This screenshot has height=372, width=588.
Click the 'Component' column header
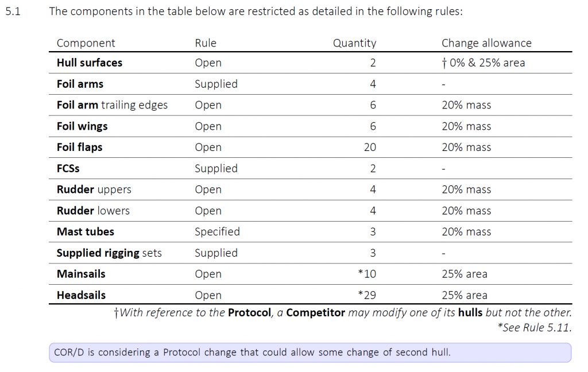[86, 43]
